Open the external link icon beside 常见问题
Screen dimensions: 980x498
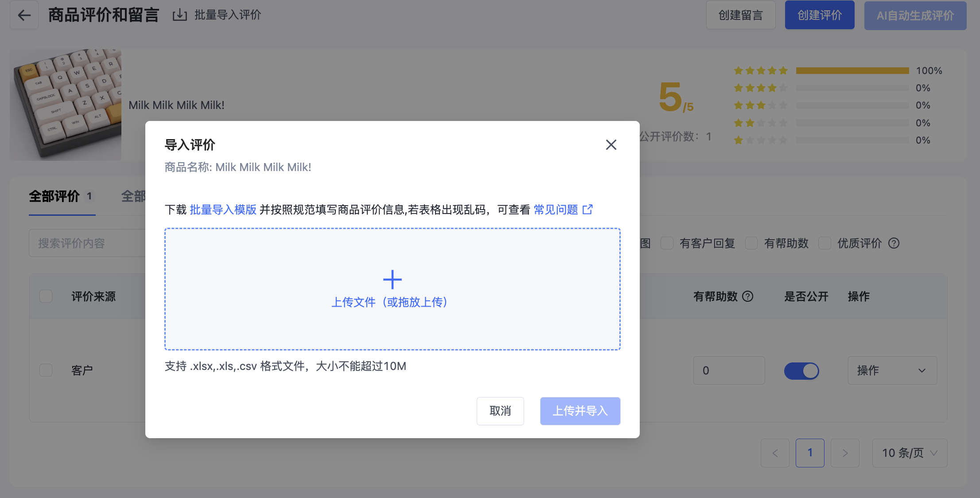click(x=587, y=210)
